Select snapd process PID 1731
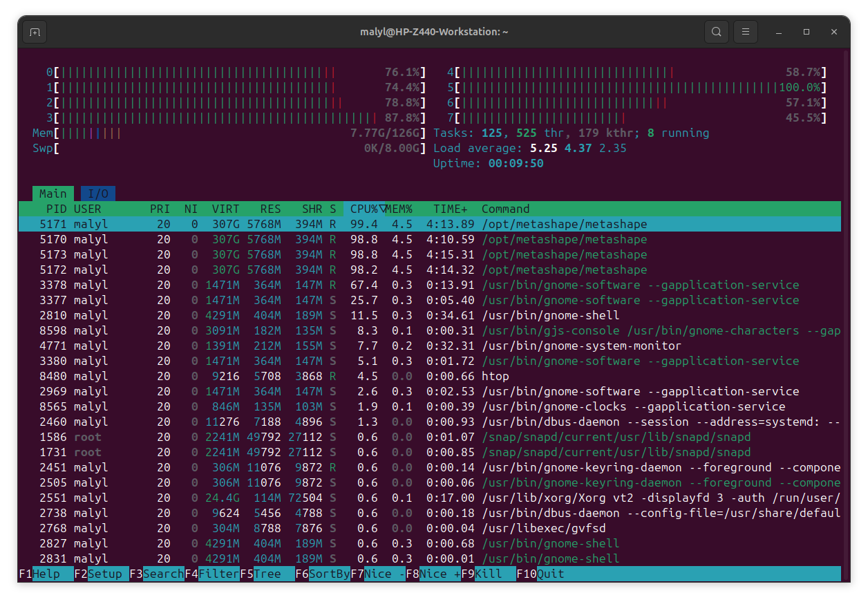This screenshot has height=602, width=868. click(x=430, y=452)
